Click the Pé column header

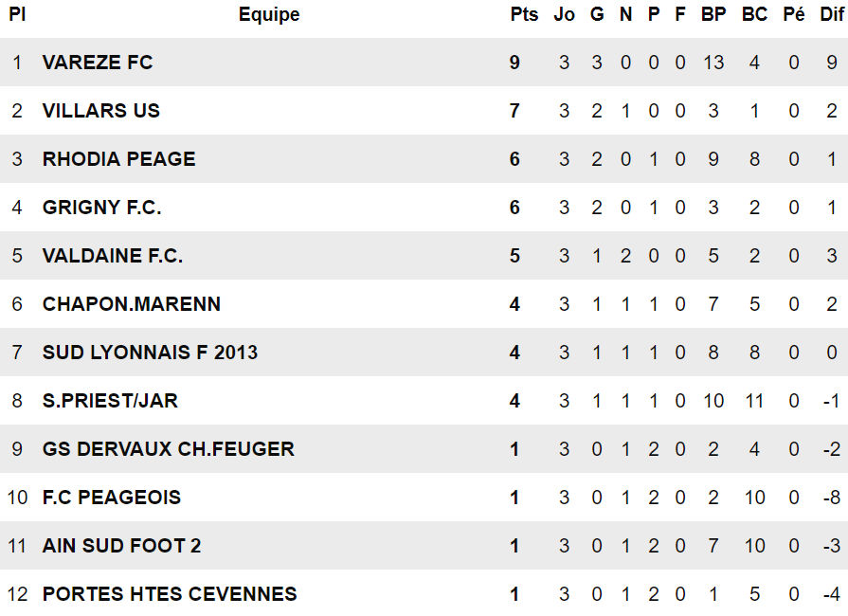tap(793, 14)
